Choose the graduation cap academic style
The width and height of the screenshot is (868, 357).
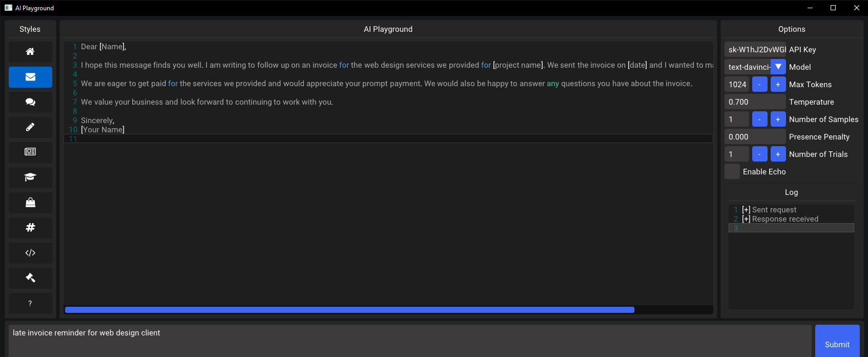[x=30, y=177]
